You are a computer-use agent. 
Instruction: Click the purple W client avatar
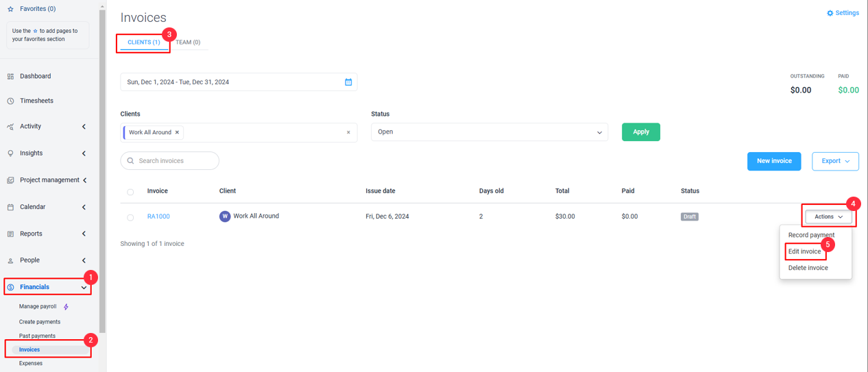point(225,216)
